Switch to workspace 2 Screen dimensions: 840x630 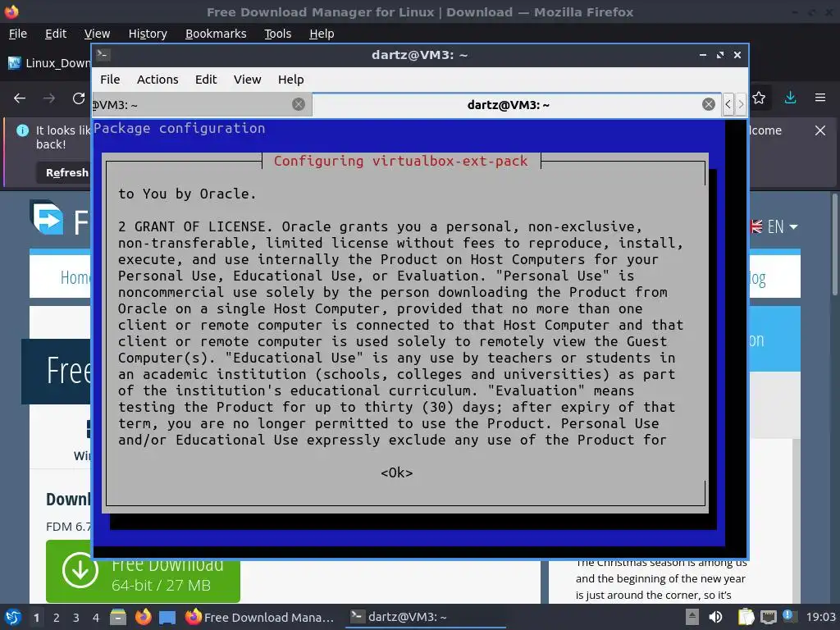pos(57,618)
